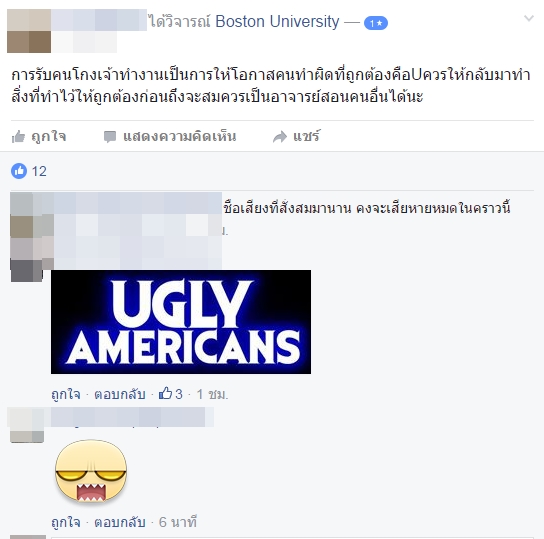Like the sticker comment

point(66,522)
